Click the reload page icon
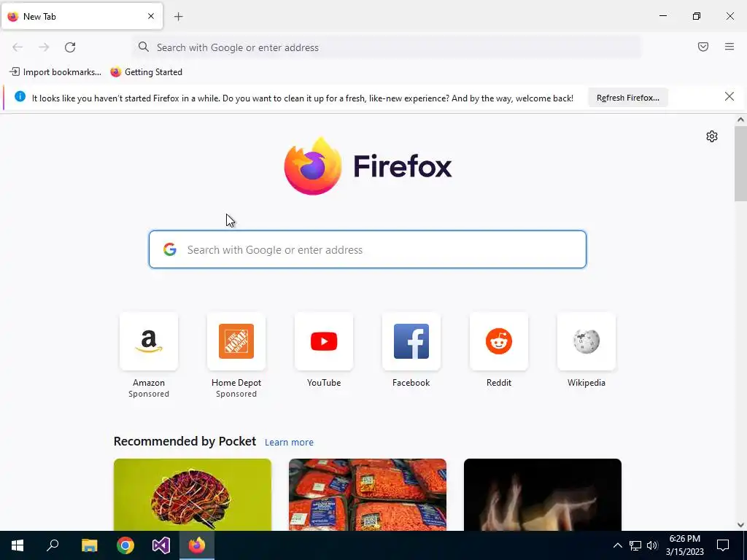This screenshot has width=747, height=560. (70, 47)
